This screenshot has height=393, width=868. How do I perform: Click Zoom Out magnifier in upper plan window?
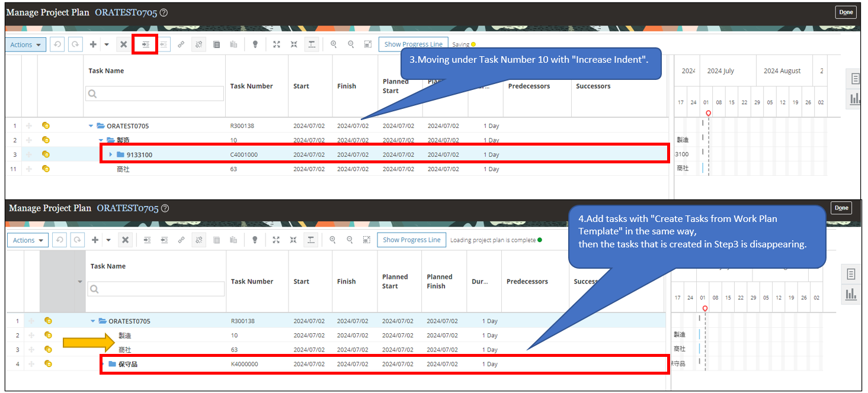click(x=351, y=44)
